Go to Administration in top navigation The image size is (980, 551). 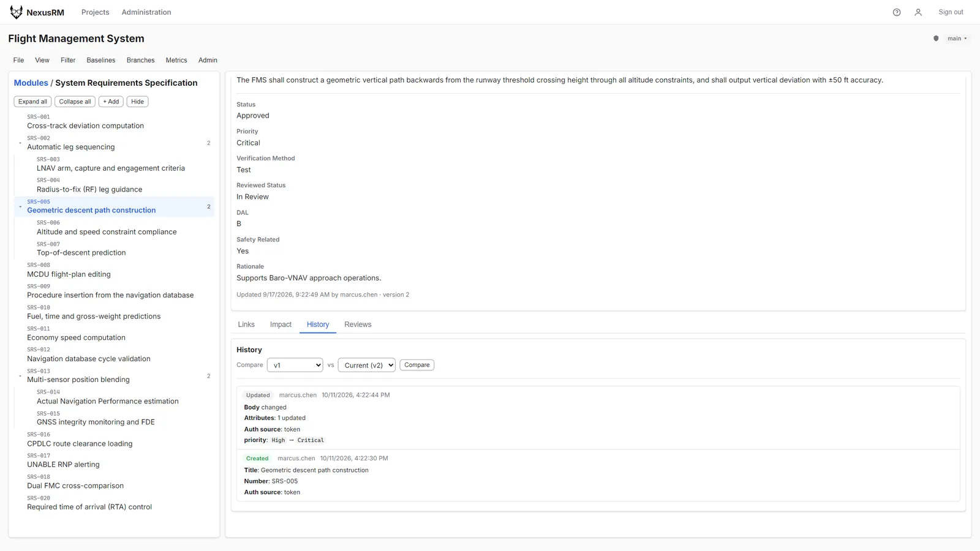pos(146,12)
